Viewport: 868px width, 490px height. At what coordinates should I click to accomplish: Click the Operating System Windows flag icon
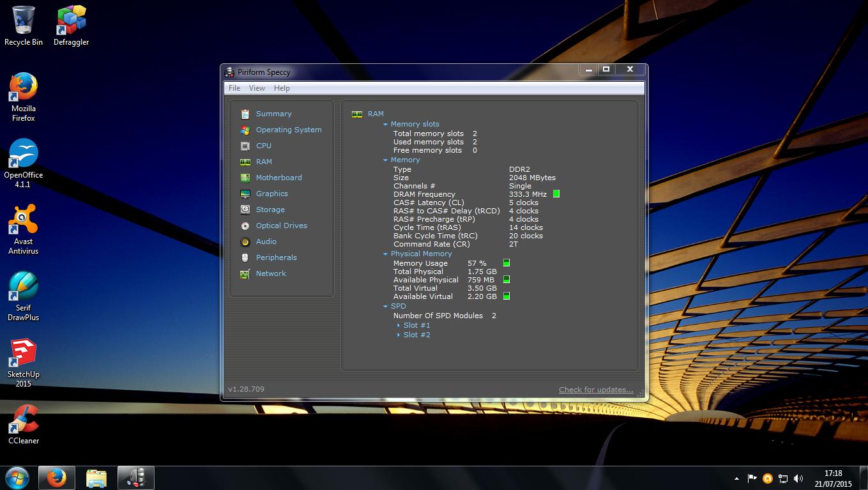(245, 130)
